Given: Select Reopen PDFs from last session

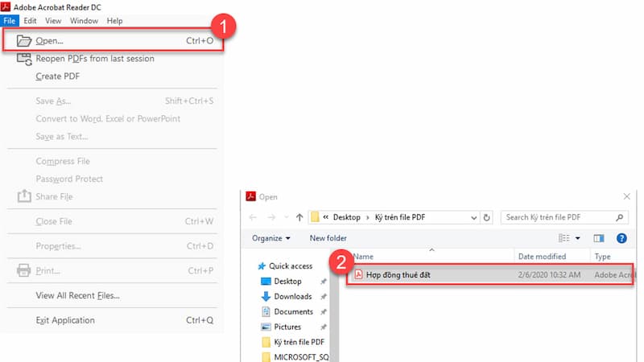Looking at the screenshot, I should click(x=95, y=59).
